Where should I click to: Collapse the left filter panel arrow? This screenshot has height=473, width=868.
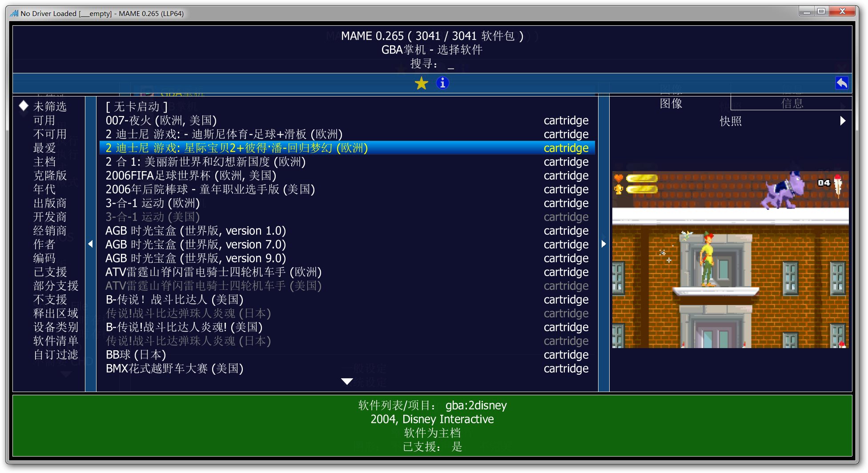tap(91, 244)
